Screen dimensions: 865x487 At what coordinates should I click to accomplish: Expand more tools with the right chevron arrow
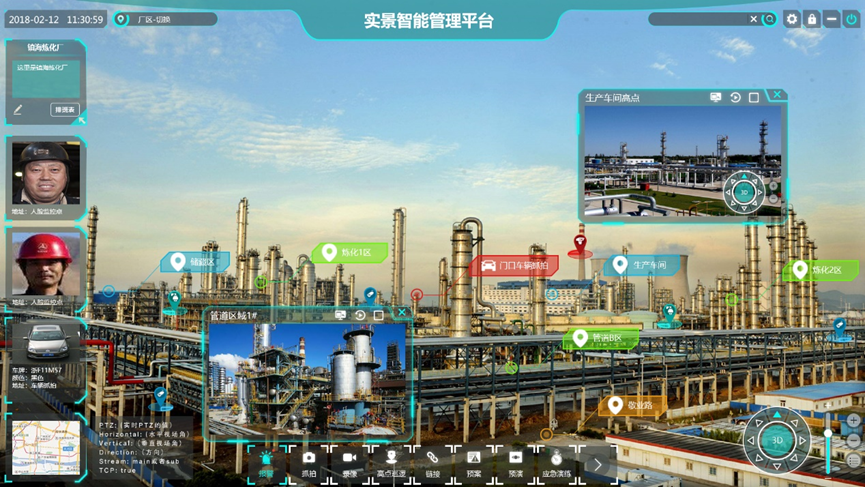(x=598, y=464)
